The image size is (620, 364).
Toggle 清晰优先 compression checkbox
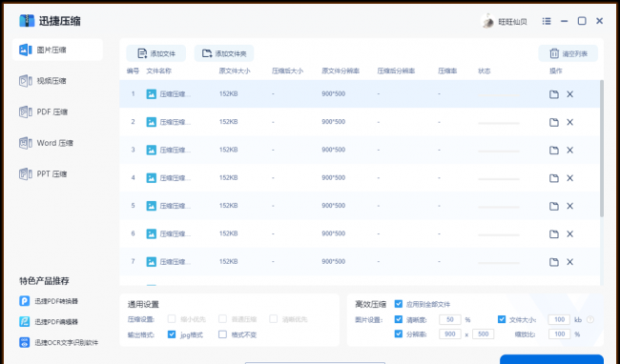click(273, 318)
